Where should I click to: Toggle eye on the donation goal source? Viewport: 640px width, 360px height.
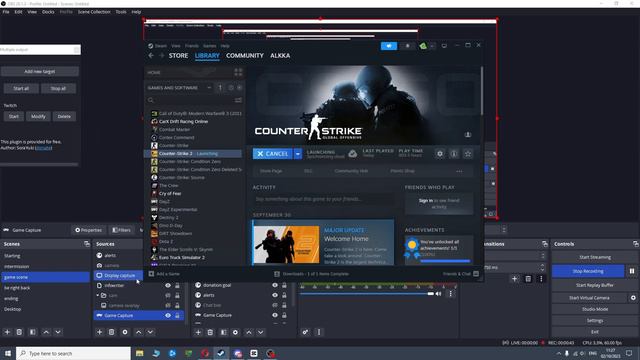pyautogui.click(x=275, y=285)
